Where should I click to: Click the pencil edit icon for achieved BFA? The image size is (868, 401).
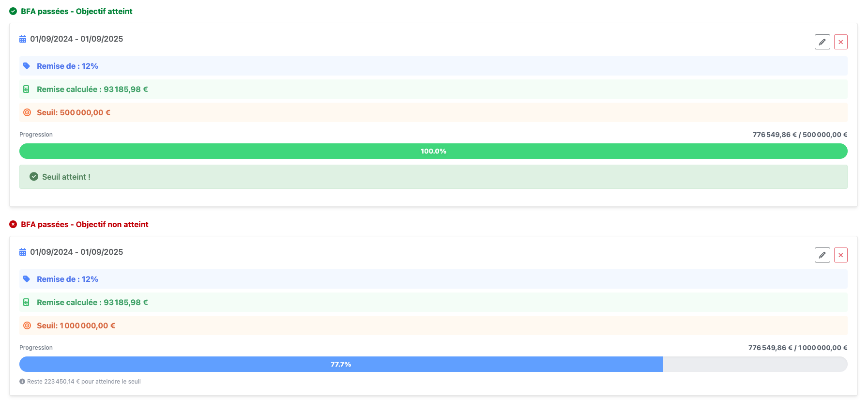(822, 42)
